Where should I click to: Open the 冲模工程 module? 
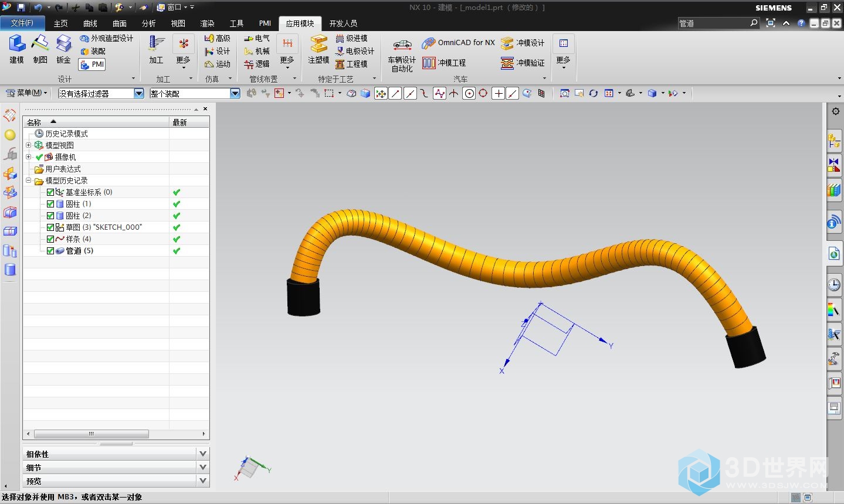[x=444, y=63]
